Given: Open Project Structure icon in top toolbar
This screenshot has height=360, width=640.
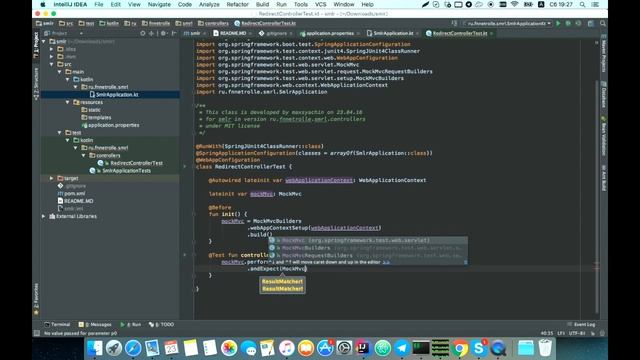Looking at the screenshot, I should point(591,24).
